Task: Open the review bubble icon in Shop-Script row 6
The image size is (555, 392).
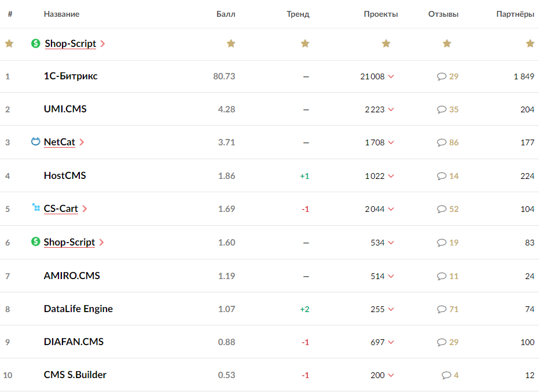Action: pos(442,243)
